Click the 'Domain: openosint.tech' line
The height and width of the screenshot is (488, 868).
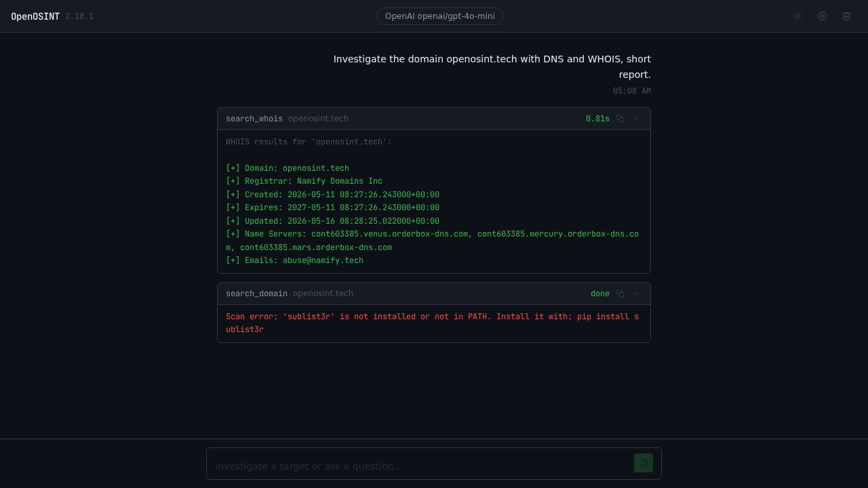coord(288,168)
